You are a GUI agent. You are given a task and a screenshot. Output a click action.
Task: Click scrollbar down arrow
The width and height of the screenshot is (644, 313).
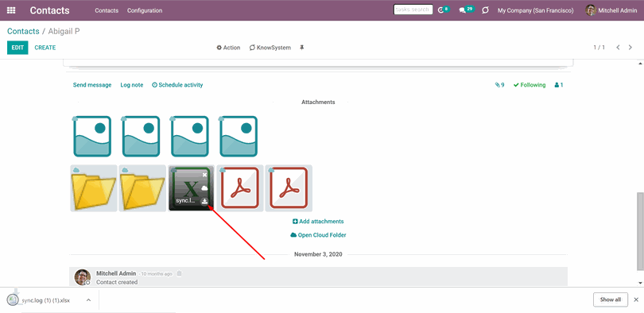[x=640, y=283]
